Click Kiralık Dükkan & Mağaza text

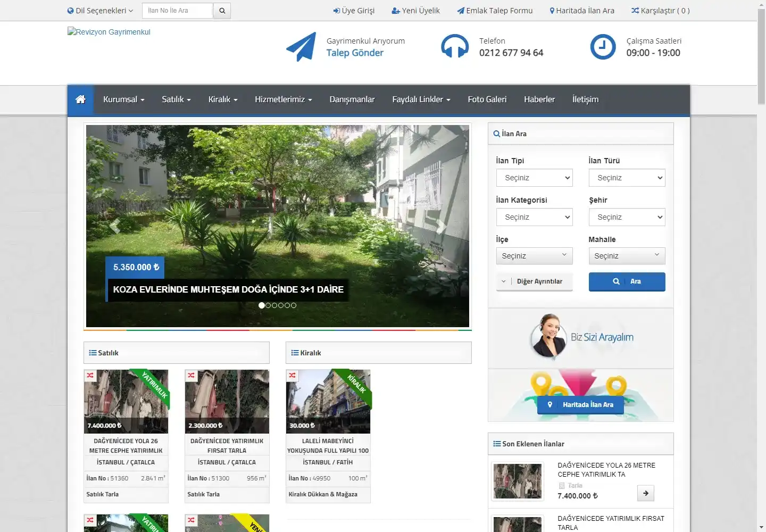tap(323, 494)
